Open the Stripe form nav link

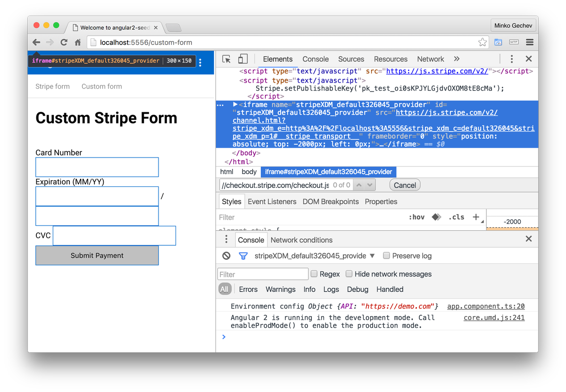coord(52,86)
